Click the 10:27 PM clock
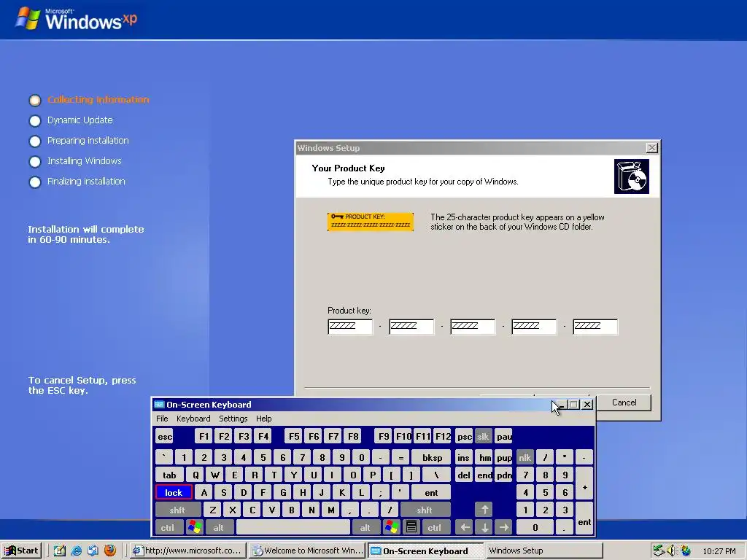 click(x=719, y=551)
